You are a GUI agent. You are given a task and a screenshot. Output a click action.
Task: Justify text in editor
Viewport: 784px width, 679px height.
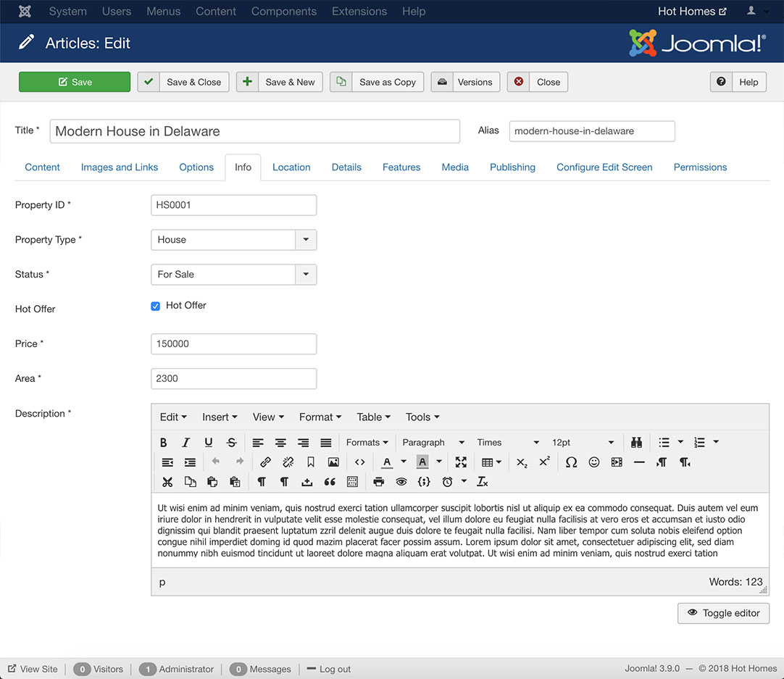click(326, 443)
